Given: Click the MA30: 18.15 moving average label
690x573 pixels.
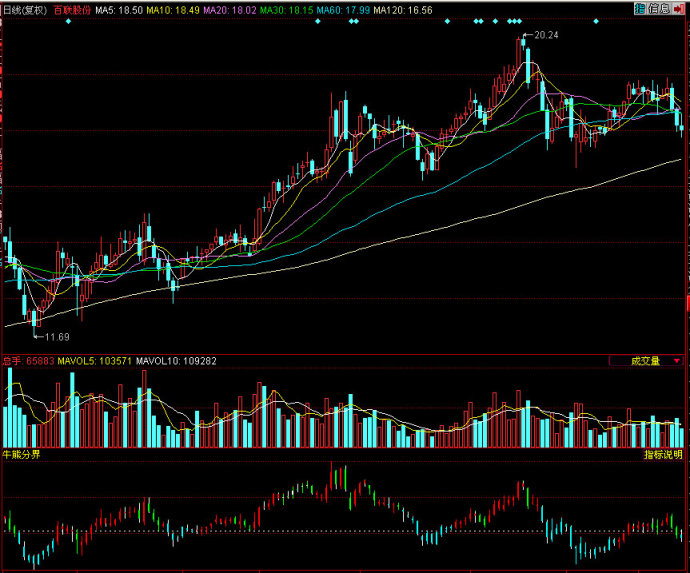Looking at the screenshot, I should click(286, 10).
